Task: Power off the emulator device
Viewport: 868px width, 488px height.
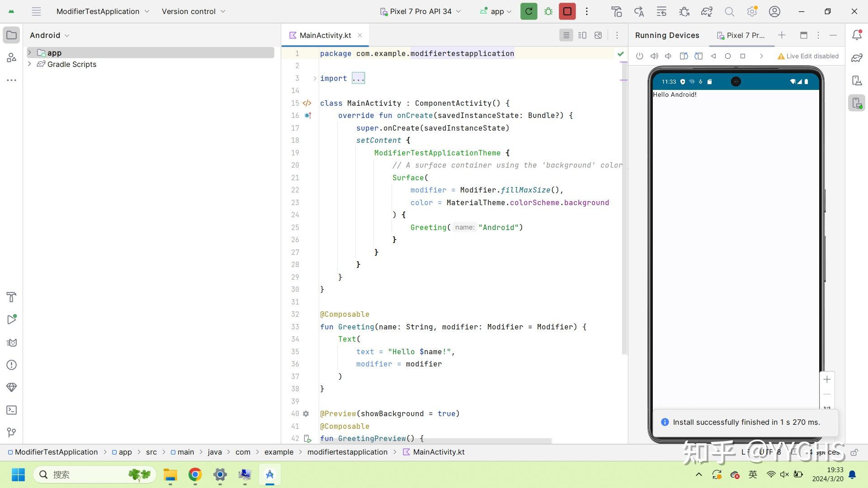Action: pyautogui.click(x=639, y=56)
